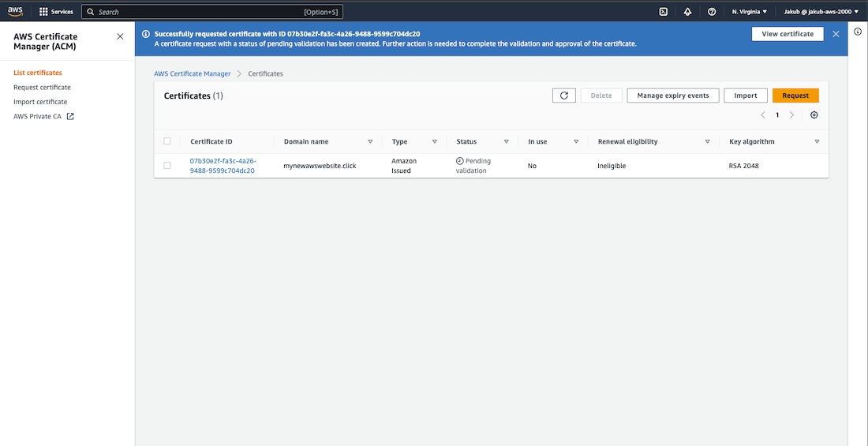
Task: Open the info panel icon at right edge
Action: (x=858, y=32)
